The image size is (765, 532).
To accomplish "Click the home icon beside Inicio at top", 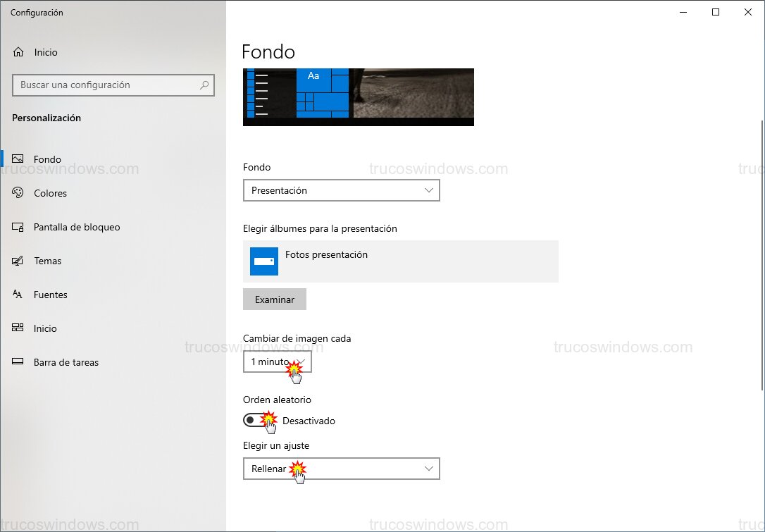I will pos(18,52).
